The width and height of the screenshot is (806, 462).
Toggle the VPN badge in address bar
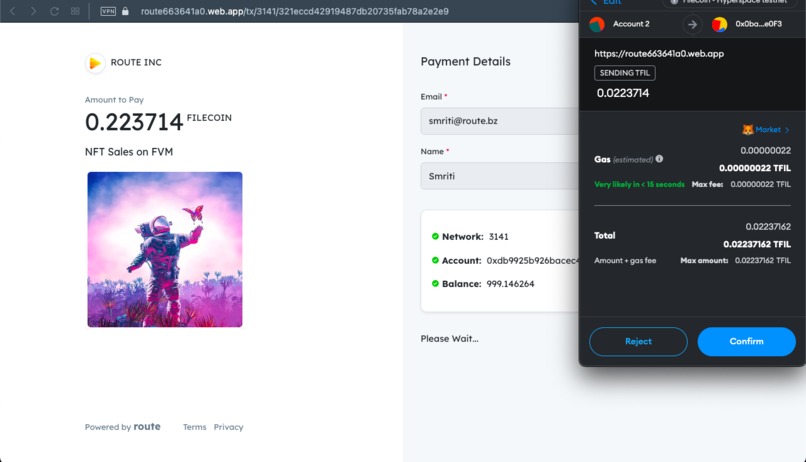click(x=108, y=11)
